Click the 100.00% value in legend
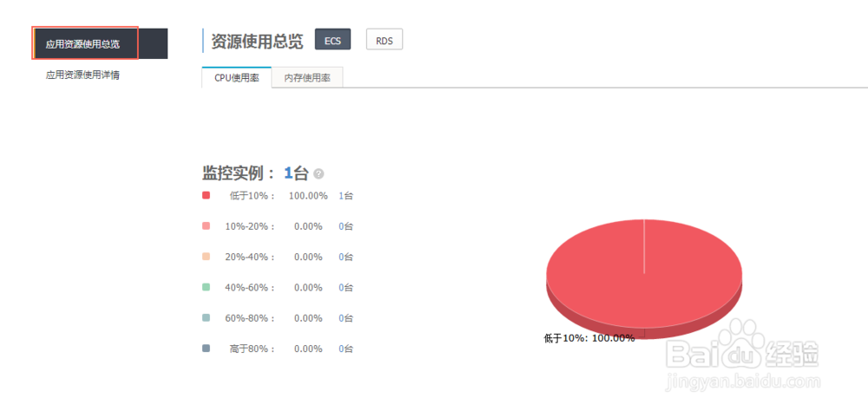Screen dimensions: 868x411 coord(308,196)
